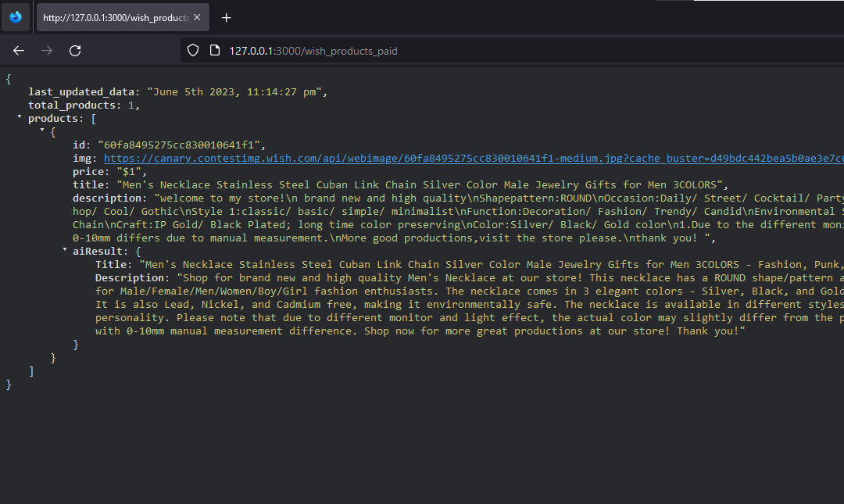Open the tracking protection shield panel
The image size is (844, 504).
click(x=192, y=50)
